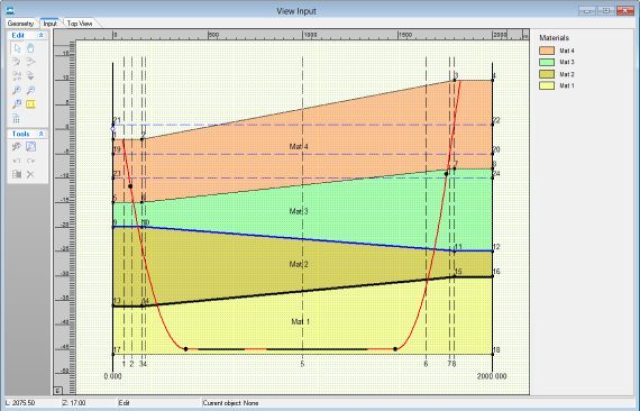Select the arrow pointer tool in Edit panel
Image resolution: width=640 pixels, height=411 pixels.
(17, 49)
